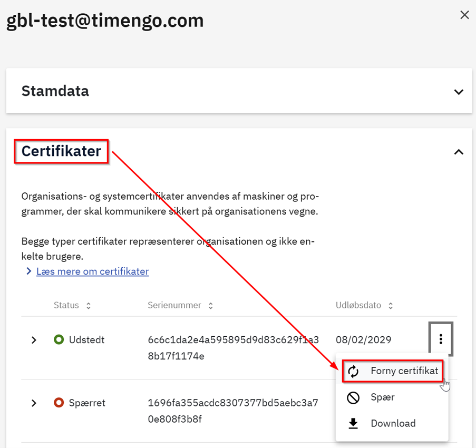Click the red Spærret status indicator
Image resolution: width=476 pixels, height=448 pixels.
[59, 403]
